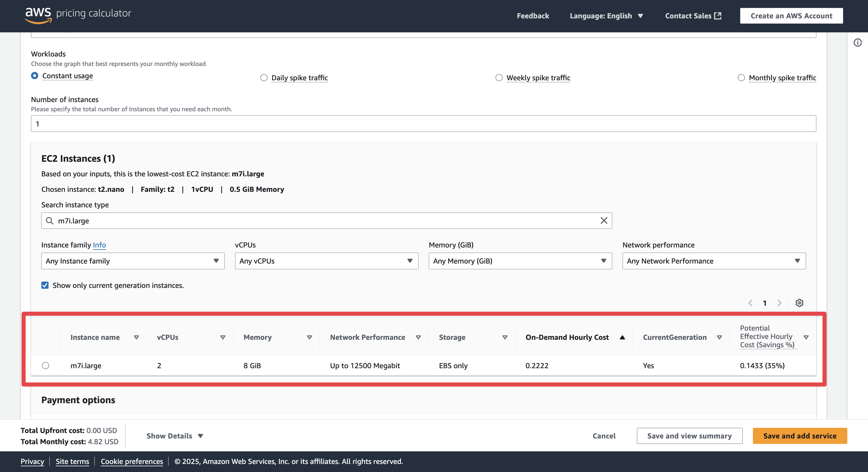This screenshot has height=472, width=868.
Task: Click the 0.2222 hourly cost value
Action: pos(537,365)
